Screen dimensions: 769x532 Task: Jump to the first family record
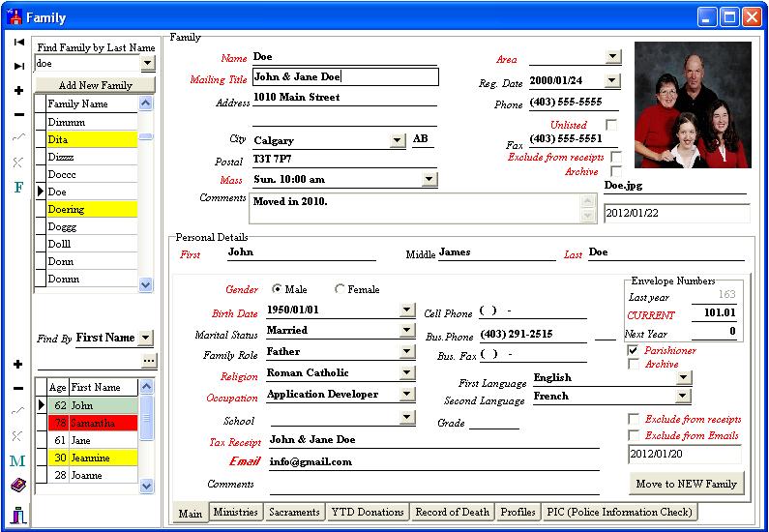coord(18,43)
